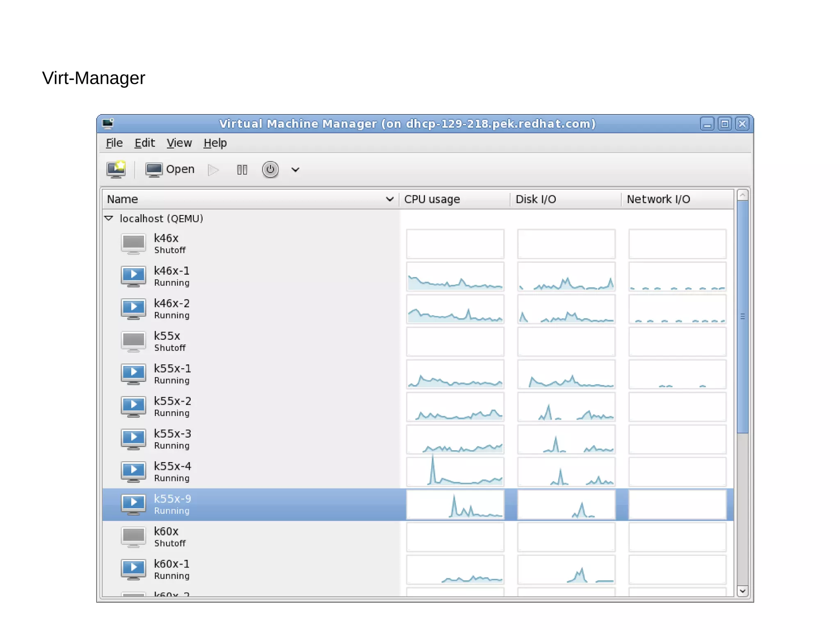This screenshot has width=840, height=630.
Task: Click the Disk I/O column header
Action: [566, 199]
